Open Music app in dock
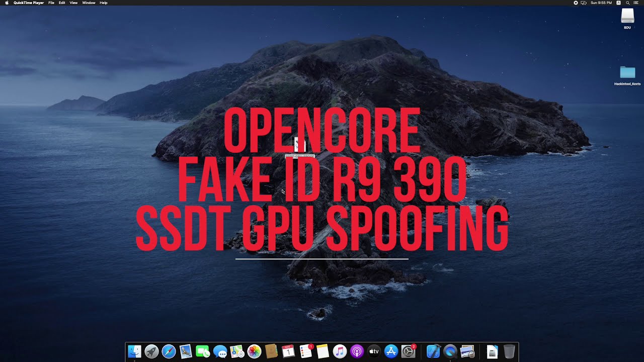The width and height of the screenshot is (644, 362). tap(340, 351)
